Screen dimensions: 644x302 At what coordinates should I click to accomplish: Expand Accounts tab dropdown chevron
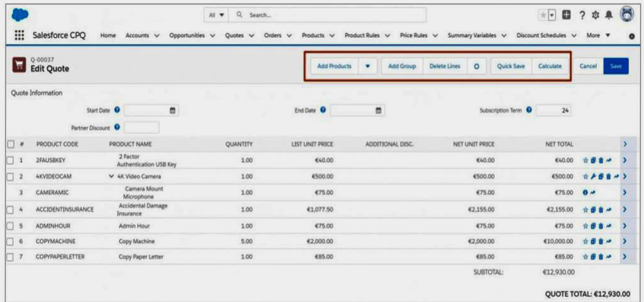157,36
